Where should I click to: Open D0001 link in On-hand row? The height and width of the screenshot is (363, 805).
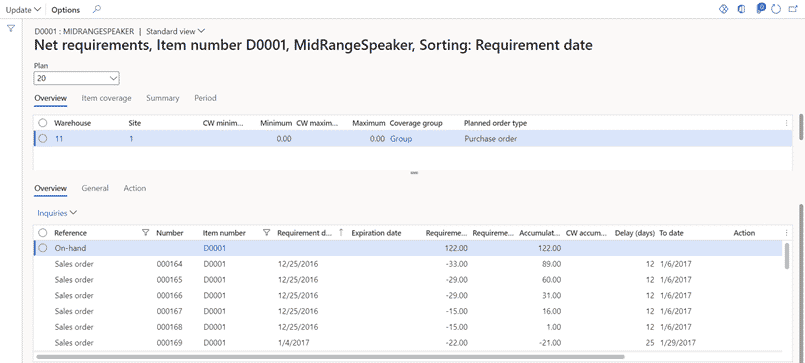click(x=215, y=248)
